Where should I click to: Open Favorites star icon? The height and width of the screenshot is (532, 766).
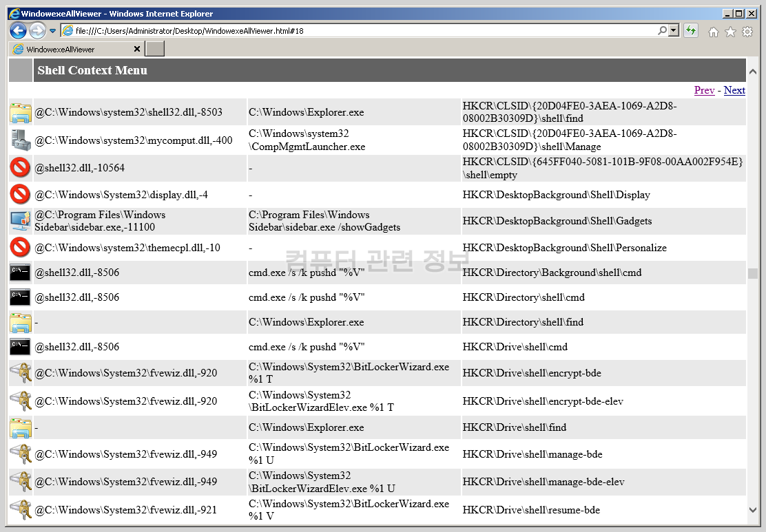730,32
